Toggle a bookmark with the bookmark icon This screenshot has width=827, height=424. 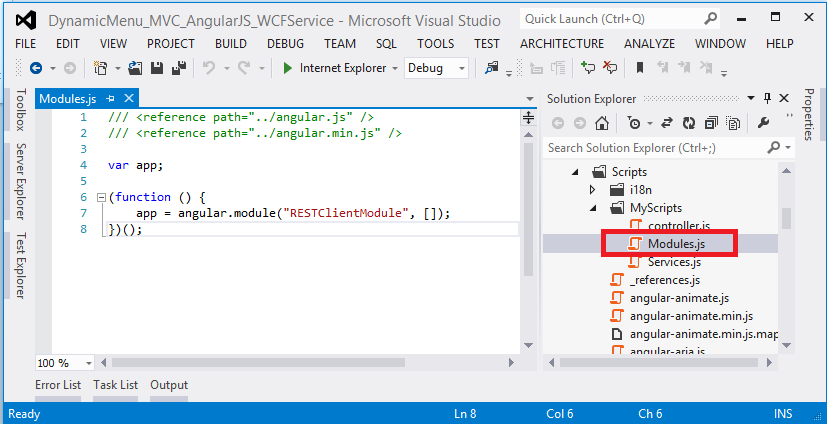tap(640, 68)
